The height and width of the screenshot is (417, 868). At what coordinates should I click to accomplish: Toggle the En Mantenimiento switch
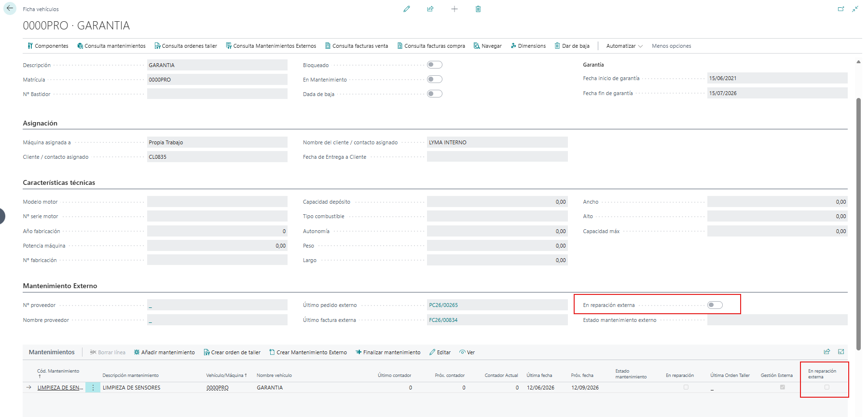coord(435,79)
